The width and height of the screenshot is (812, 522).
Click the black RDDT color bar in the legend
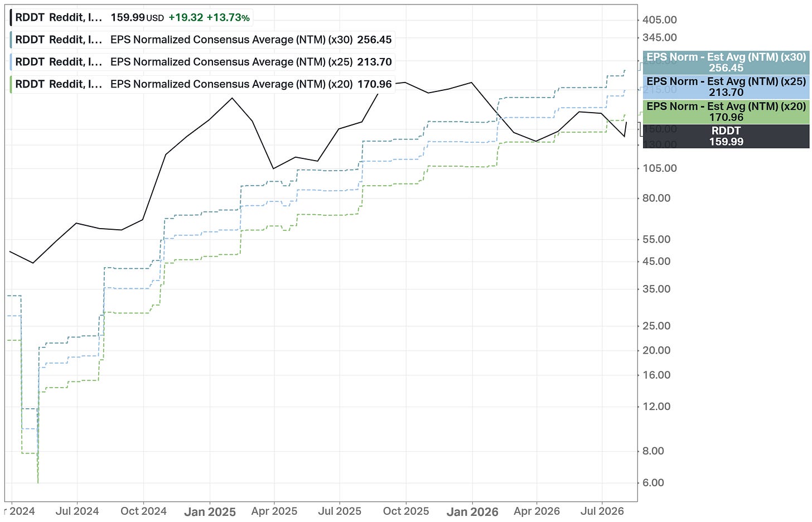pyautogui.click(x=11, y=17)
